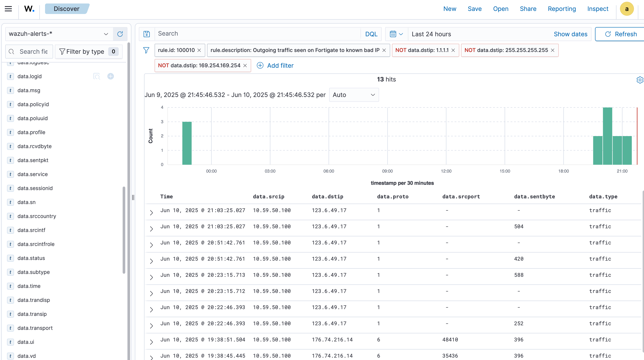Click the field list scrollbar
Image resolution: width=644 pixels, height=360 pixels.
coord(124,230)
